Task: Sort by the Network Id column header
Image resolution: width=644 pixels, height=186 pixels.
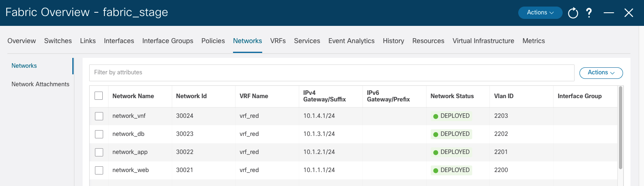Action: 191,96
